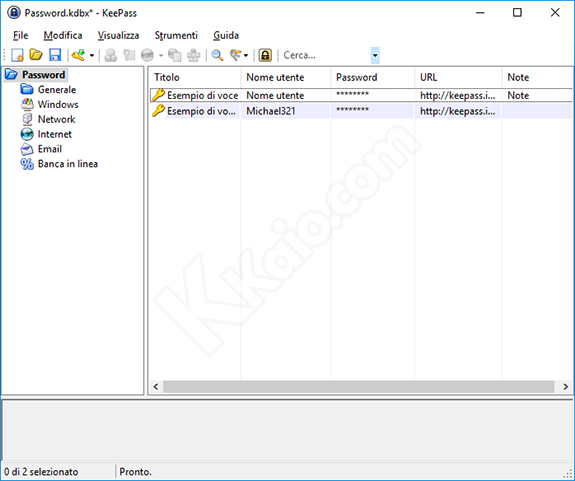Select the Network group
Image resolution: width=575 pixels, height=481 pixels.
point(56,119)
